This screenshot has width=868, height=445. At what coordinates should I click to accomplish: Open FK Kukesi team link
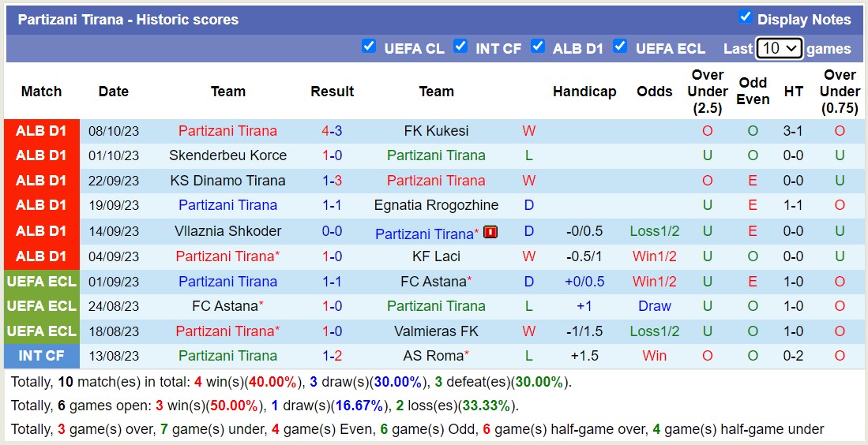[436, 131]
